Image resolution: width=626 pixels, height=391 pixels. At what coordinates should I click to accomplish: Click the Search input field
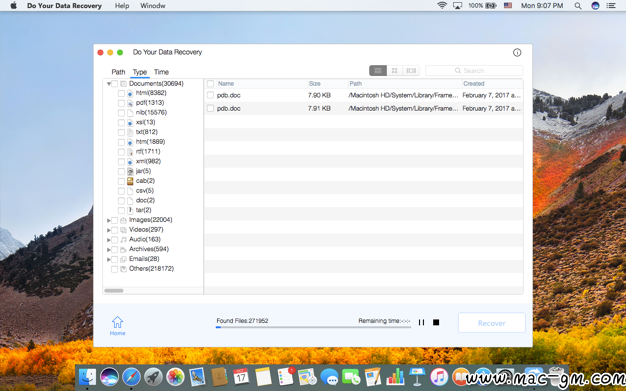[474, 71]
